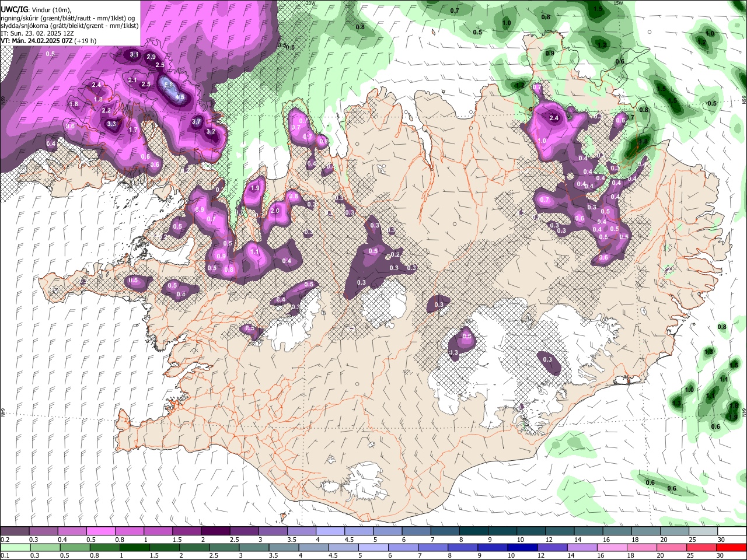This screenshot has height=560, width=747.
Task: Select upper legend swatch between 0.2 and 0.3
Action: (15, 531)
